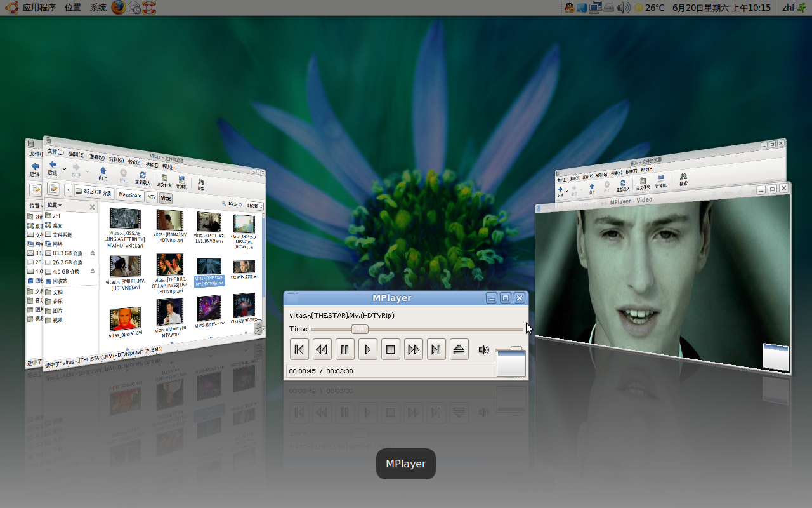
Task: Open 主文件夹 home in Vitas window
Action: [x=164, y=180]
